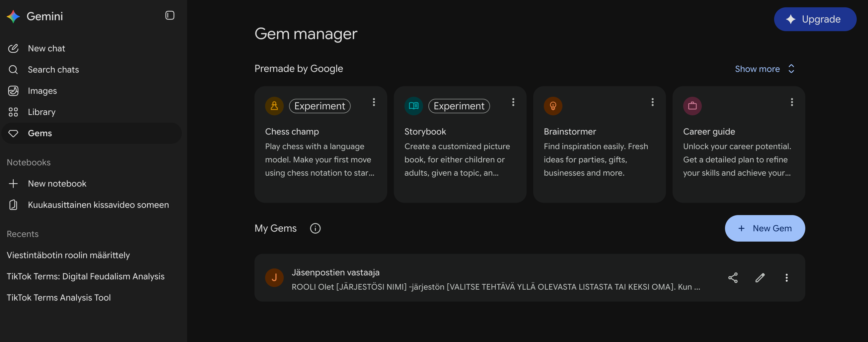The width and height of the screenshot is (868, 342).
Task: Create a New Gem
Action: pos(765,228)
